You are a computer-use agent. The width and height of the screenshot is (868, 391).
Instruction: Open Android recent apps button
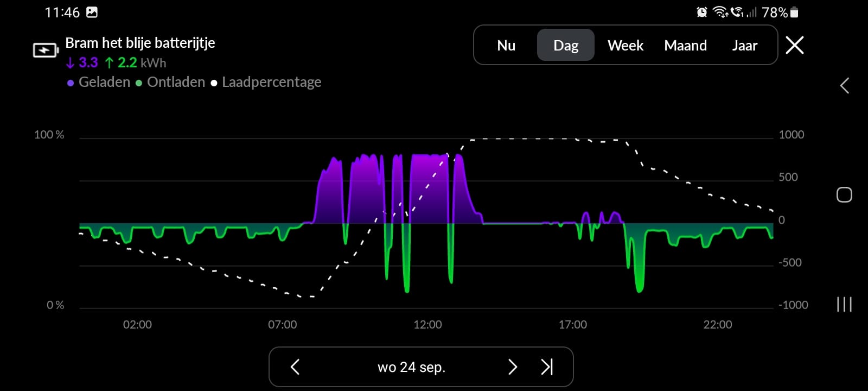844,304
